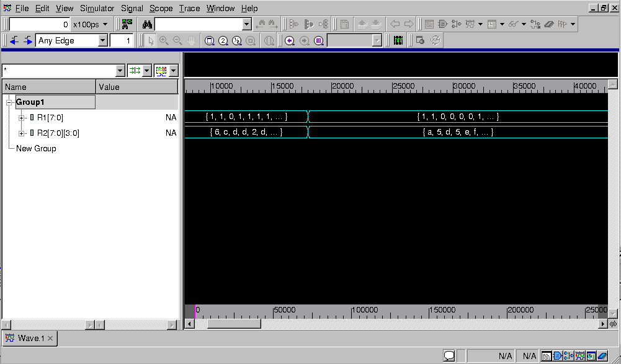Click the green waveform compare icon
Viewport: 621px width, 364px height.
398,40
